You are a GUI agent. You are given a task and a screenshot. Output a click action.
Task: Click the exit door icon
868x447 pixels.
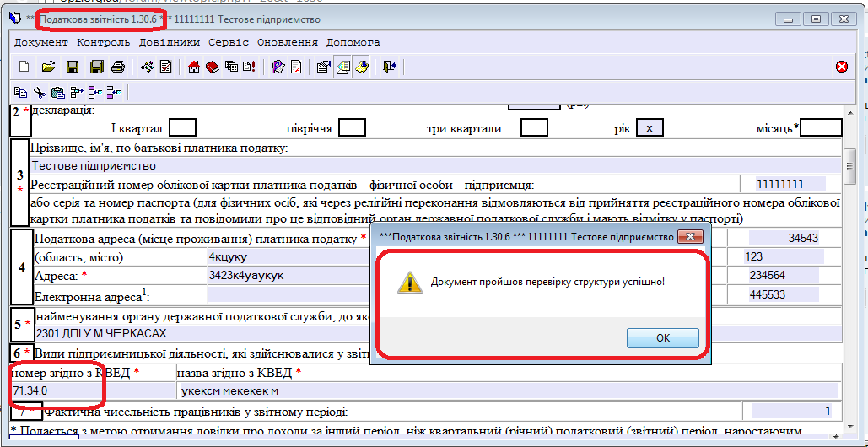click(389, 67)
